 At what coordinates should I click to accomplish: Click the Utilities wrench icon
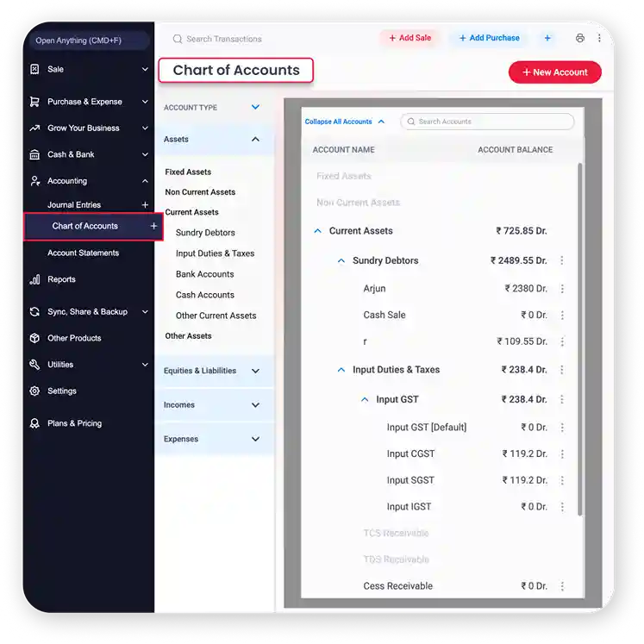point(34,365)
